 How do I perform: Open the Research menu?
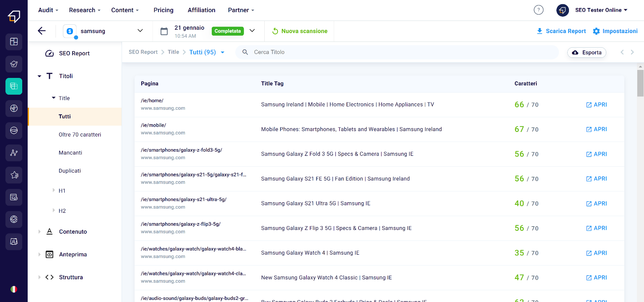(85, 10)
